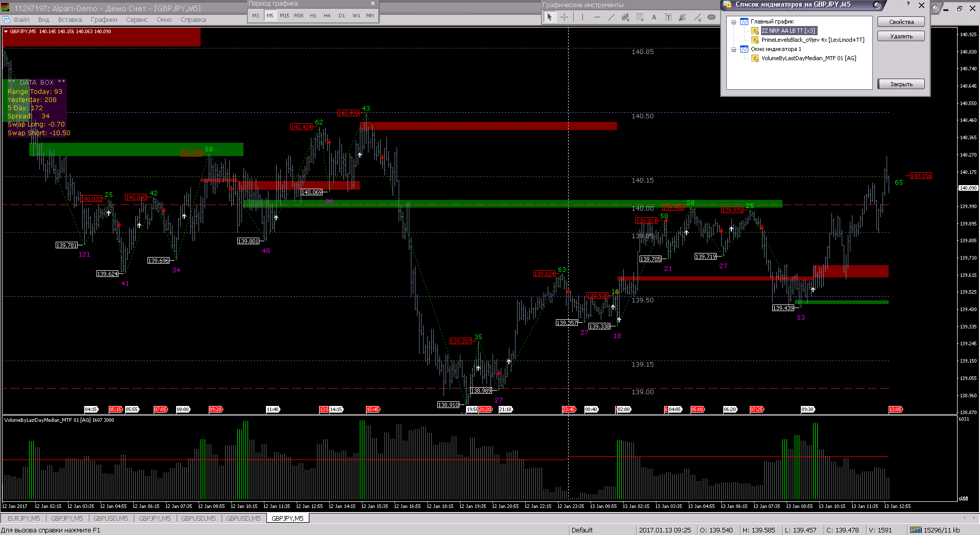This screenshot has width=980, height=535.
Task: Collapse the Окно индикатора 1 node
Action: (x=734, y=49)
